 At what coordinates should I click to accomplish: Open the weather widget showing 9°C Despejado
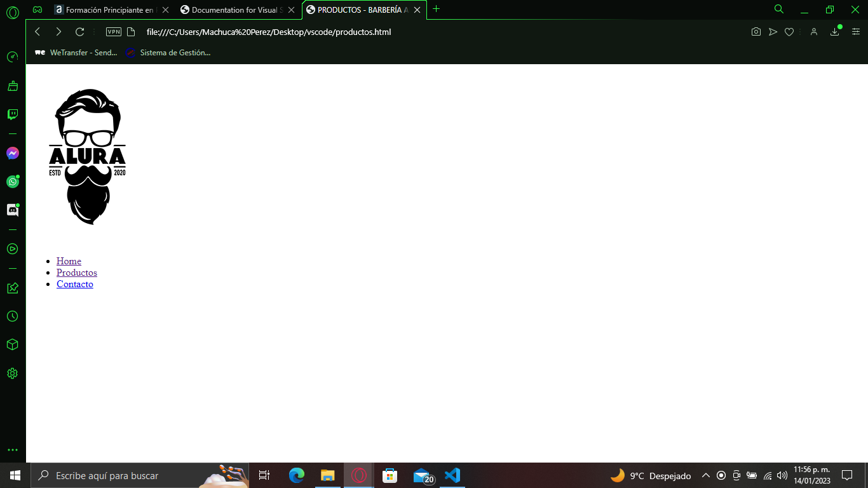point(651,475)
